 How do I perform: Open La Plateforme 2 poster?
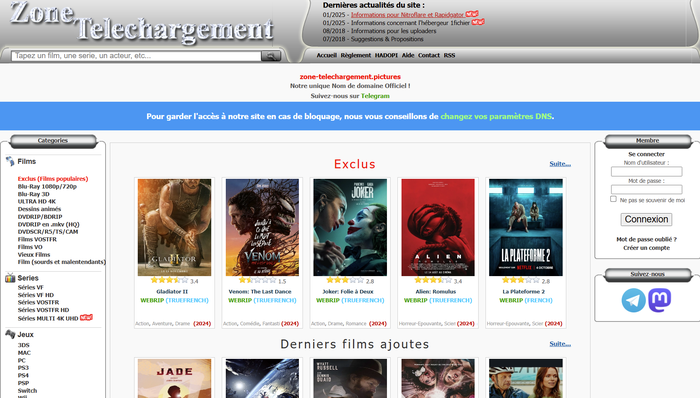525,227
